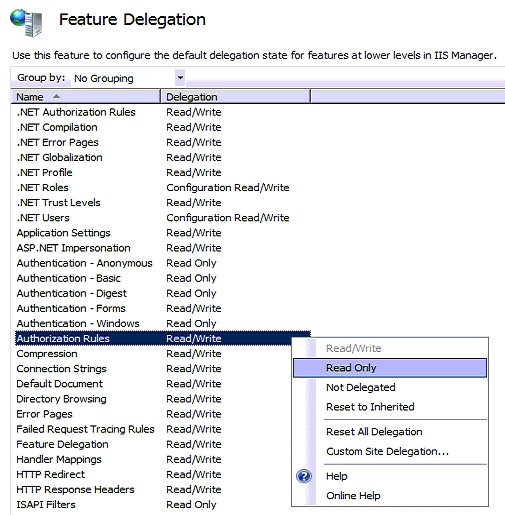
Task: Sort by the Name column header
Action: [86, 97]
